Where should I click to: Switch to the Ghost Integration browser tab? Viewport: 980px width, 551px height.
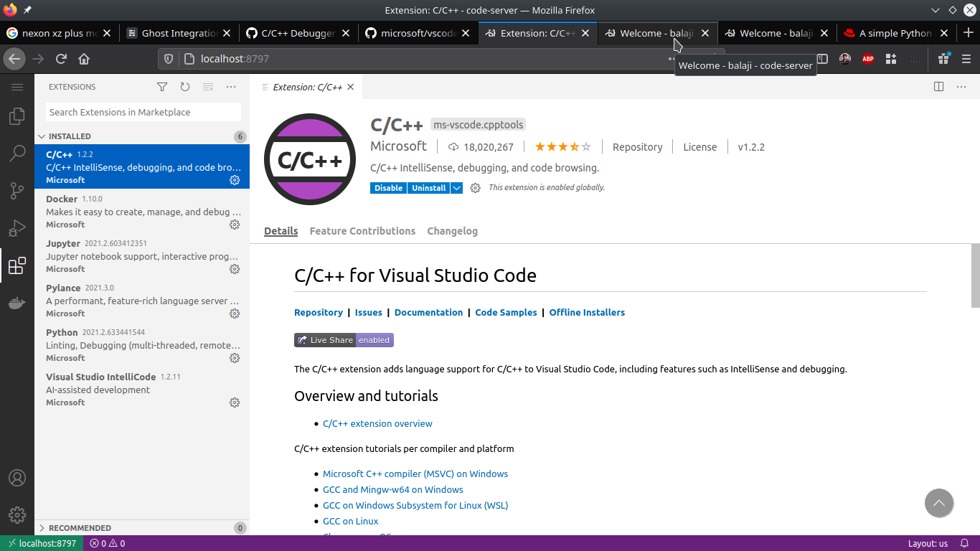(x=178, y=33)
